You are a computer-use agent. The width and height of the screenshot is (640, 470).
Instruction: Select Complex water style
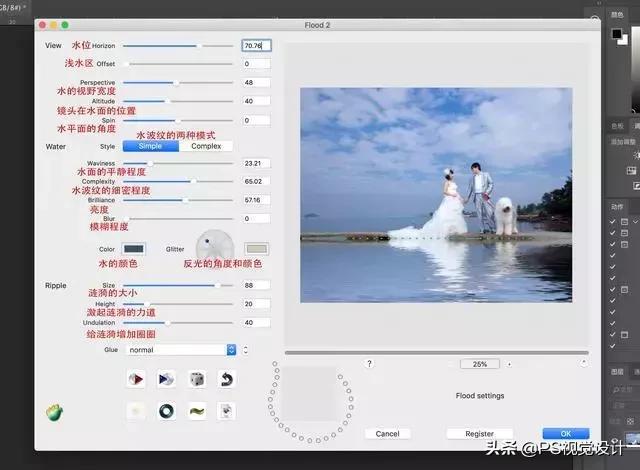[206, 146]
